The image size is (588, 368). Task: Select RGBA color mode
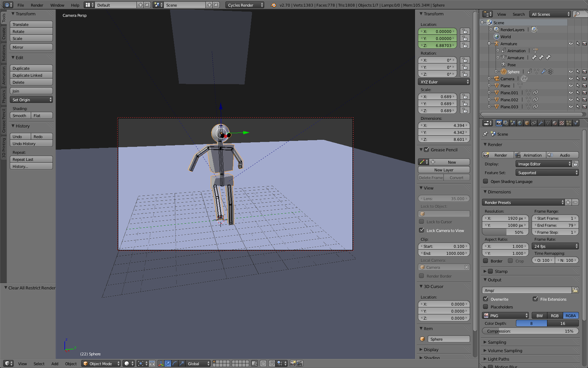click(571, 316)
